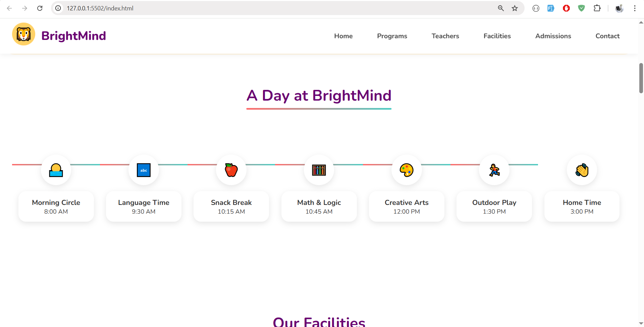Click the Snack Break apple icon
The height and width of the screenshot is (327, 644).
(231, 170)
